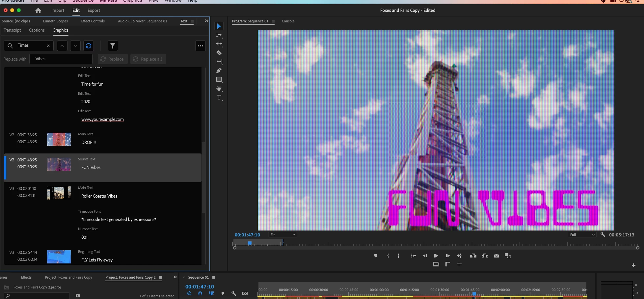Show hidden tabs in the Text panel group

[206, 21]
